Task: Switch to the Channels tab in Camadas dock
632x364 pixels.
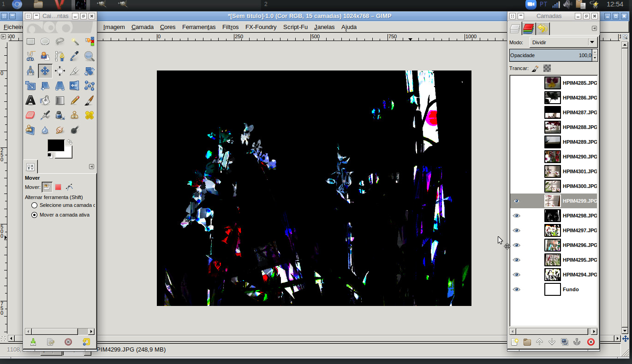Action: click(x=529, y=29)
